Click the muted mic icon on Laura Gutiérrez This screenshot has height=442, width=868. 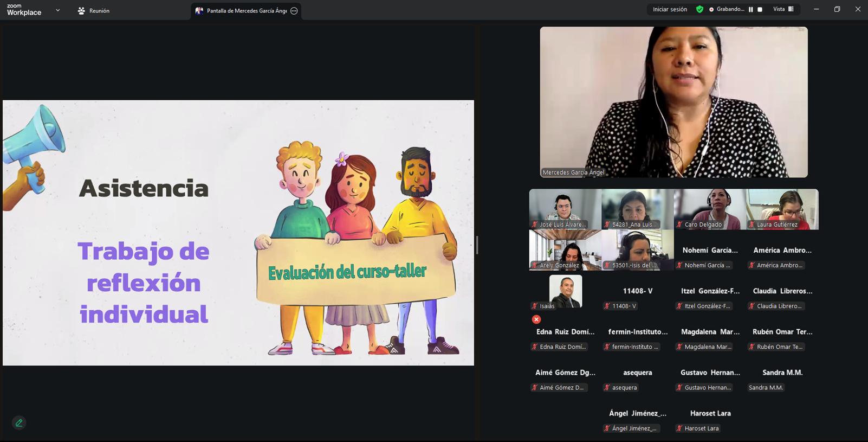[x=752, y=225]
